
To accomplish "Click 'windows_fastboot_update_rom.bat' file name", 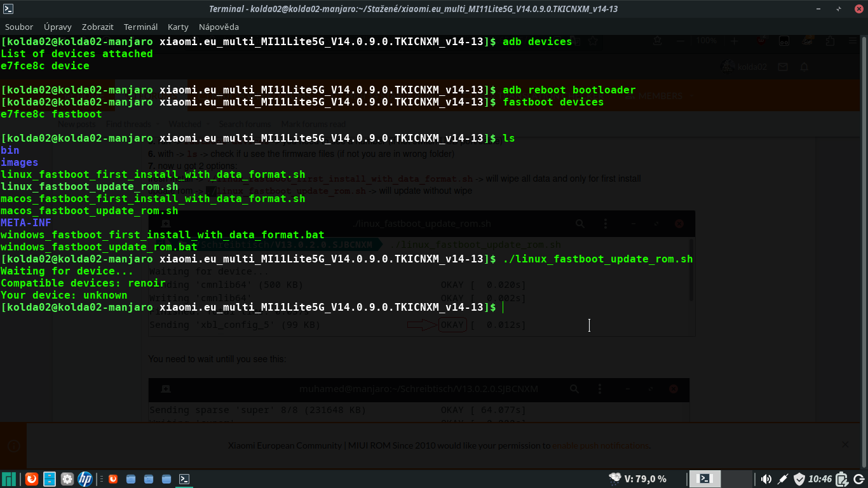I will 99,247.
